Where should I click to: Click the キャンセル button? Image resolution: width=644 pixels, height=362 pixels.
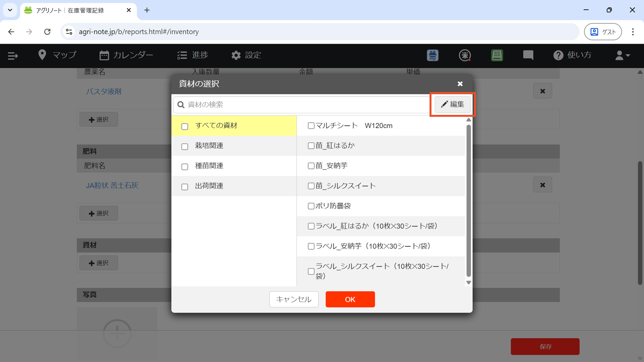tap(294, 299)
